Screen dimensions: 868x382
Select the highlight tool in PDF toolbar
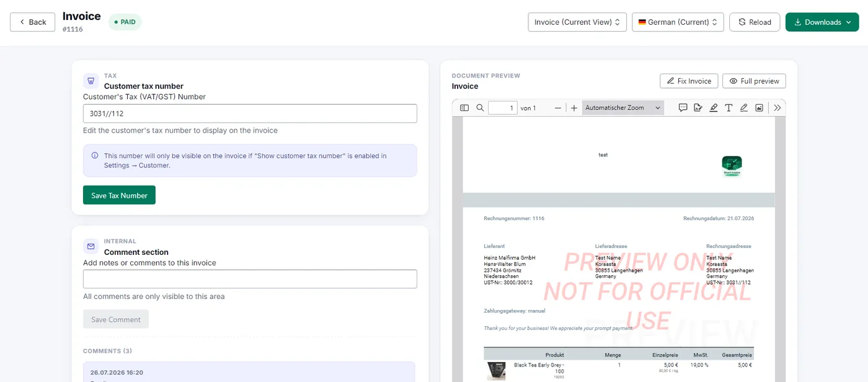[714, 108]
